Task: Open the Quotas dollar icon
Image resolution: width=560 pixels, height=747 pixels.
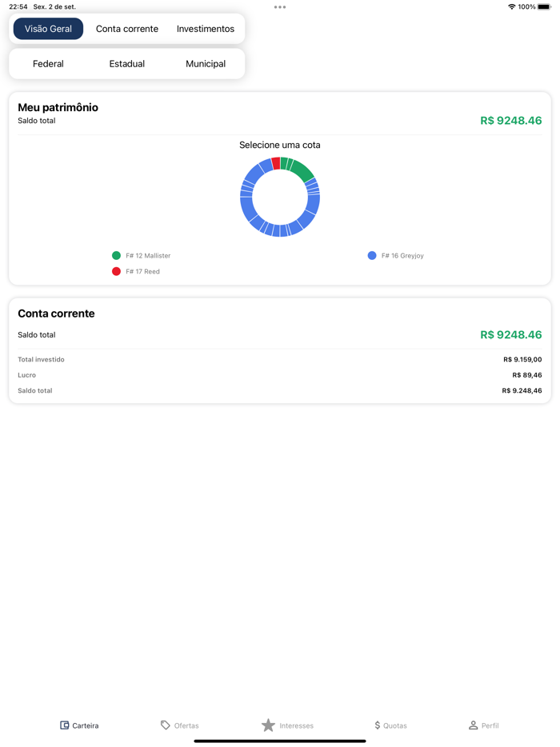Action: [x=378, y=725]
